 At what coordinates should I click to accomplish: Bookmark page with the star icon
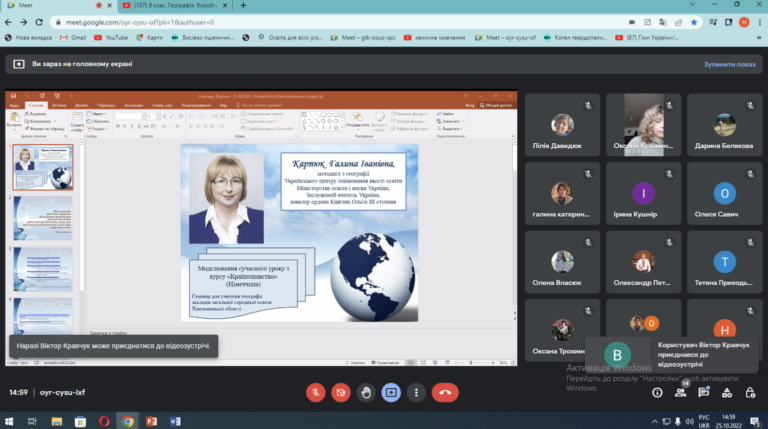(694, 22)
